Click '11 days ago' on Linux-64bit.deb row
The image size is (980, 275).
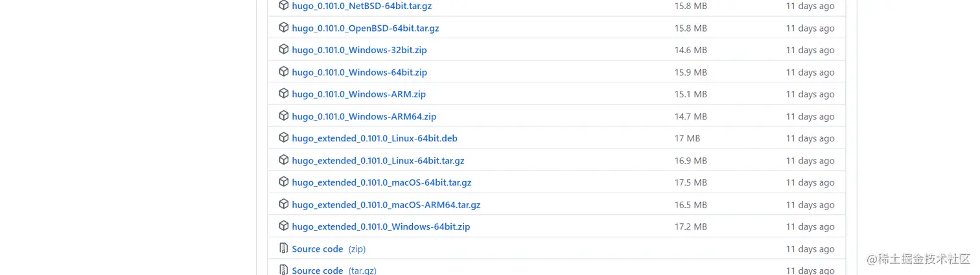click(810, 138)
